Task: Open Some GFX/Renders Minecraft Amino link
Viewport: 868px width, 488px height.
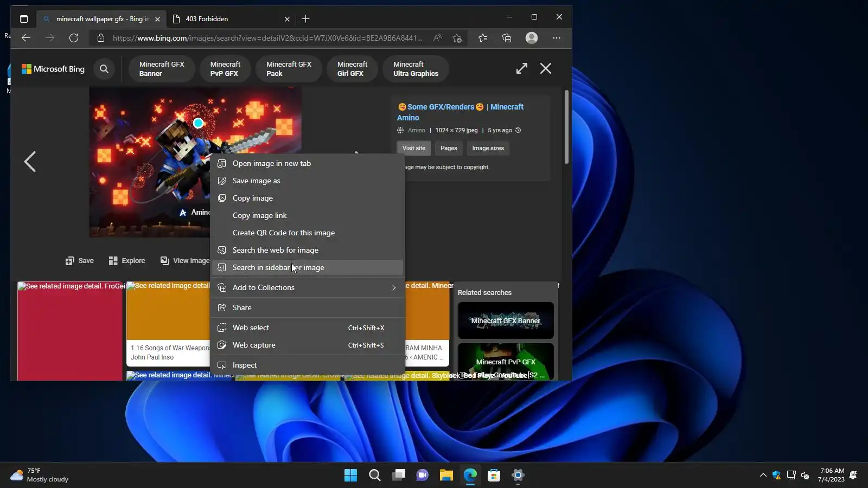Action: tap(461, 112)
